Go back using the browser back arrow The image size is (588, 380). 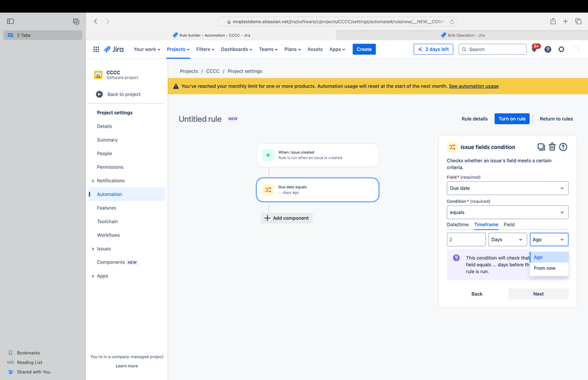[95, 21]
